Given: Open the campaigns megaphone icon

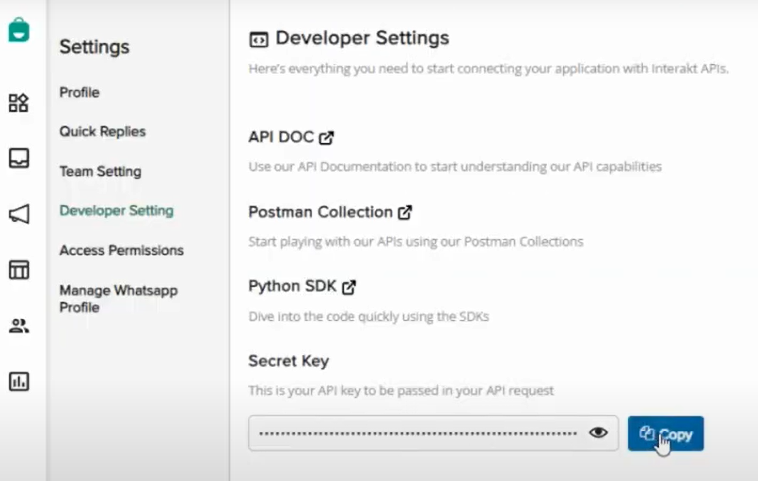Looking at the screenshot, I should [19, 214].
